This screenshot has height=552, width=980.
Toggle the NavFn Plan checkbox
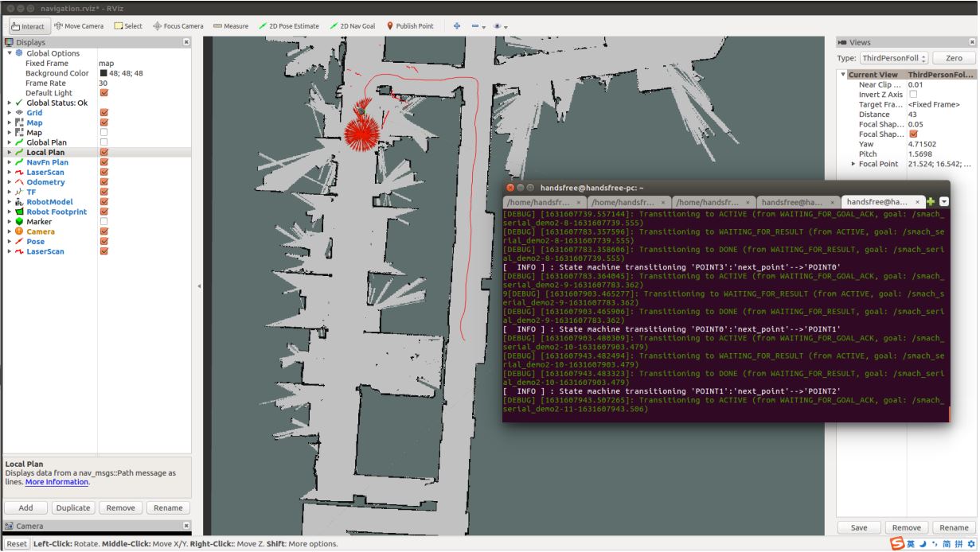pos(103,162)
